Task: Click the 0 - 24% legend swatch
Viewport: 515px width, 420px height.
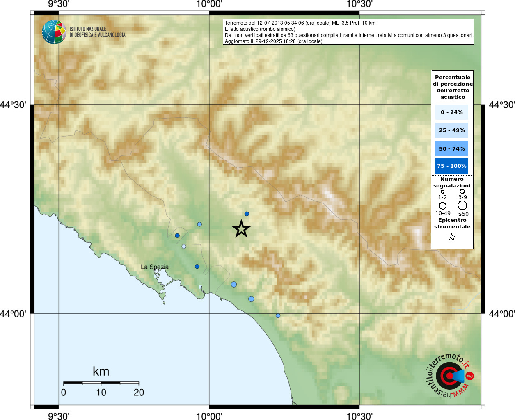Action: (452, 112)
